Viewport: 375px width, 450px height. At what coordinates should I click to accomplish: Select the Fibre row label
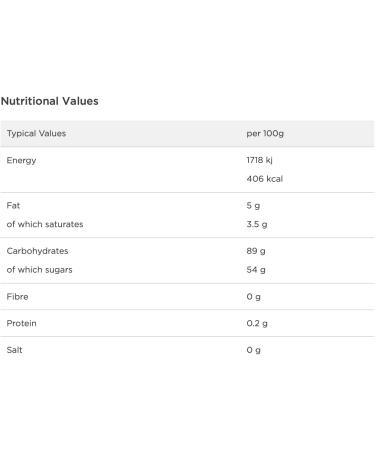click(x=17, y=296)
